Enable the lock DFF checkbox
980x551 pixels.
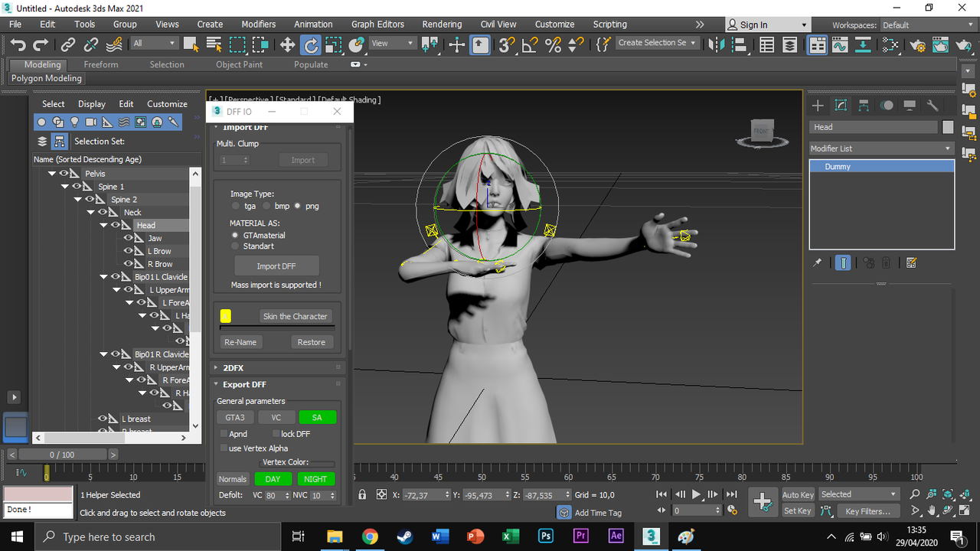pos(276,434)
